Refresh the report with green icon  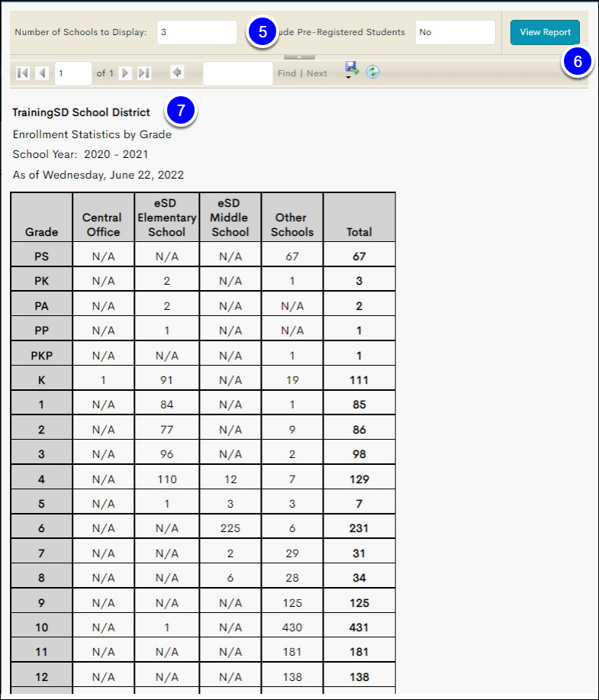pyautogui.click(x=372, y=72)
